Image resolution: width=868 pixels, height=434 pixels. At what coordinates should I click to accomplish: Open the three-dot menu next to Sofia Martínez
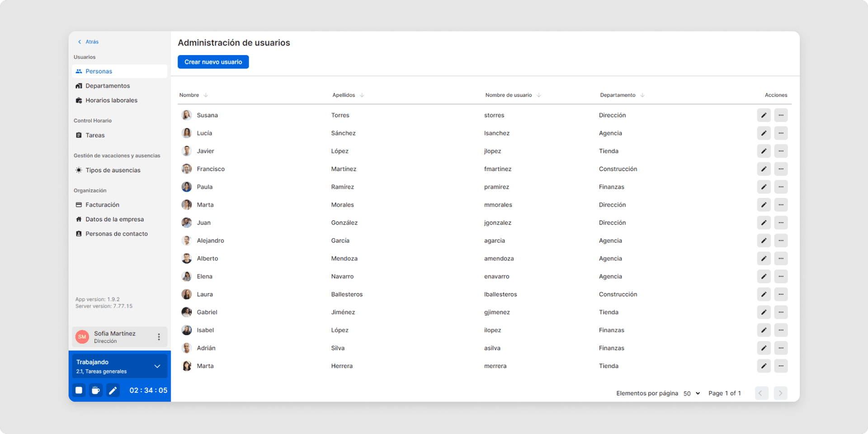coord(159,337)
